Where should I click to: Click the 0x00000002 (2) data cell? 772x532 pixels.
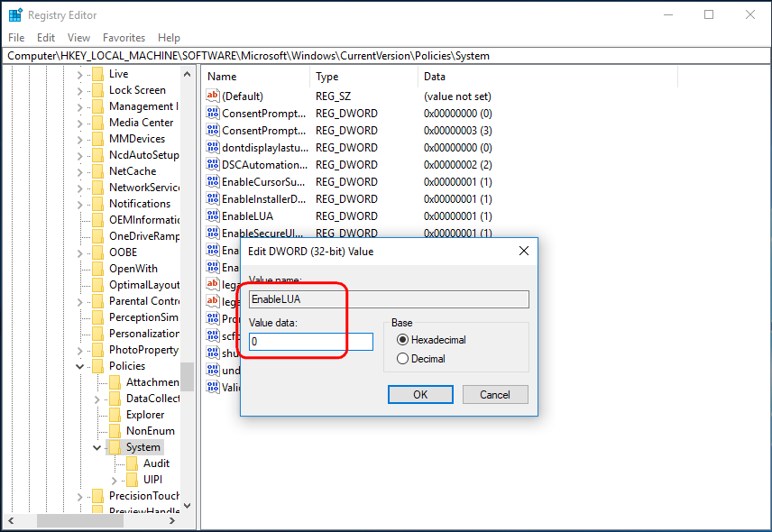[458, 164]
